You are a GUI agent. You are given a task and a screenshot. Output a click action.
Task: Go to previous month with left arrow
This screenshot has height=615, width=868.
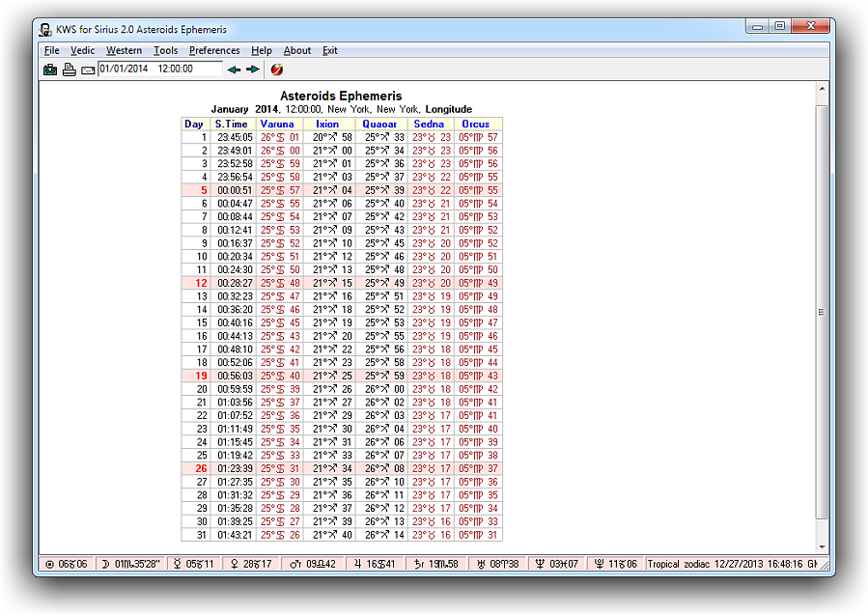coord(234,70)
